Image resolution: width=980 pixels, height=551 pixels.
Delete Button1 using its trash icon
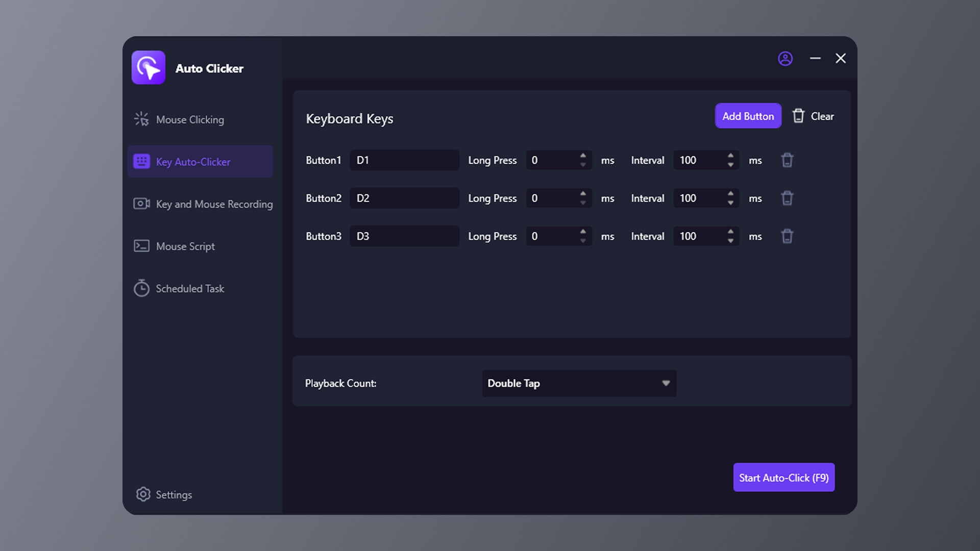pos(787,160)
